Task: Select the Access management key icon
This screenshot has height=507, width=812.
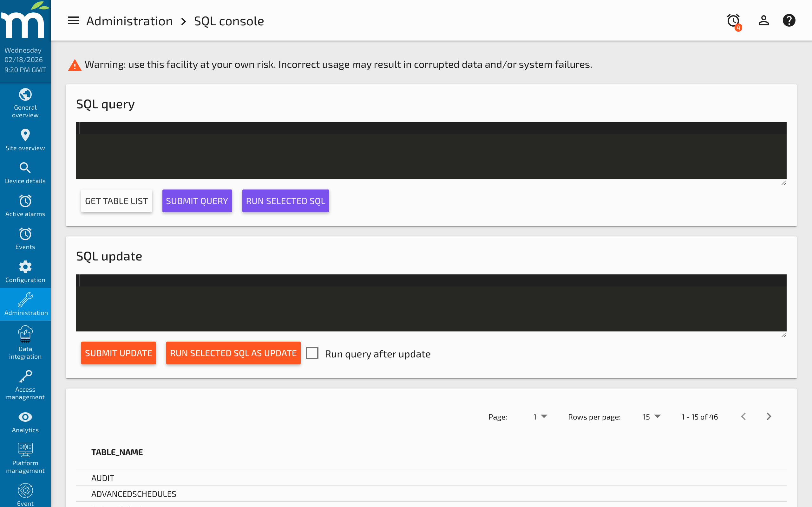Action: 25,376
